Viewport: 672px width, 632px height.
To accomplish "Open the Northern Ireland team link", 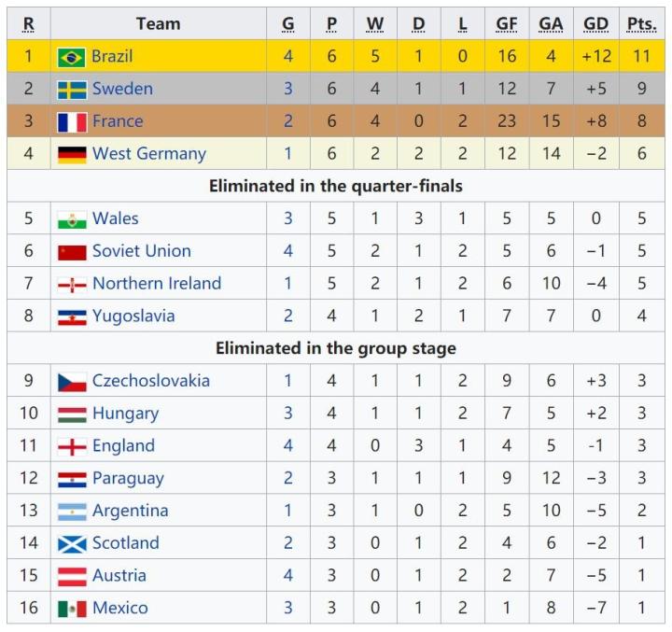I will (156, 284).
